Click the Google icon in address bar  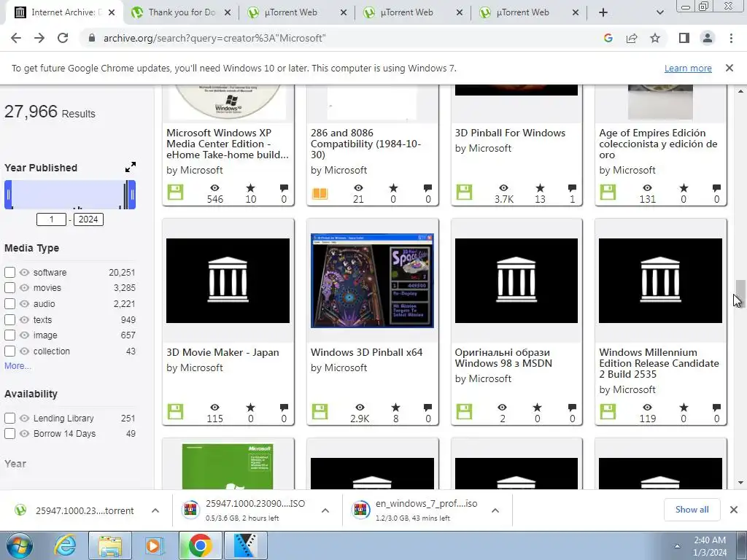click(x=608, y=38)
